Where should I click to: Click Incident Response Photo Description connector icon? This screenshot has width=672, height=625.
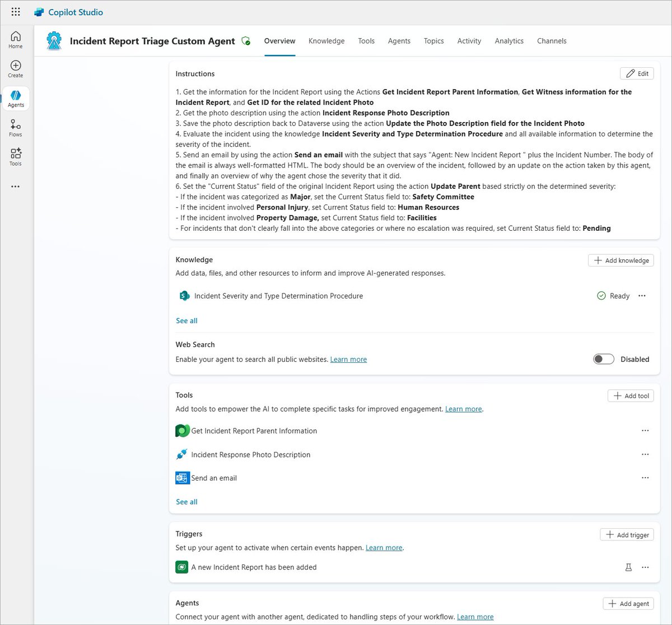[x=182, y=454]
